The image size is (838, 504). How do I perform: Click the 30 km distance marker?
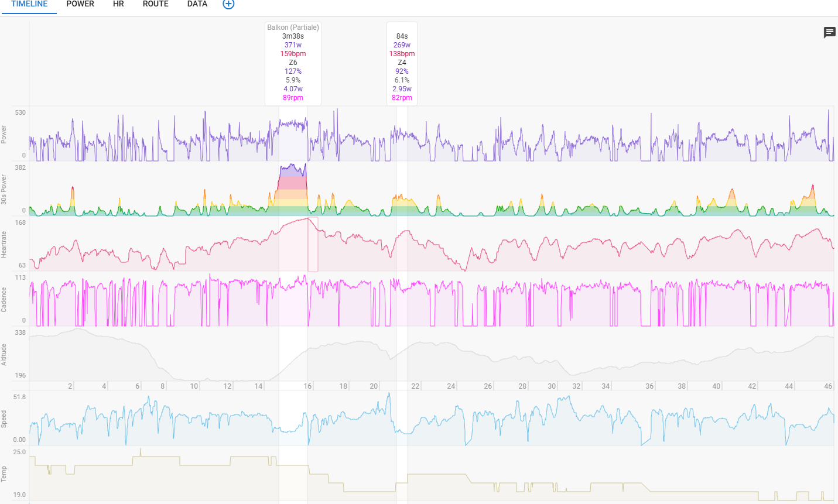pos(552,386)
